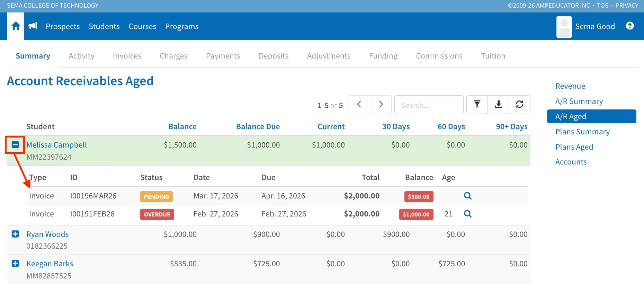
Task: Focus the Search input field
Action: (429, 105)
